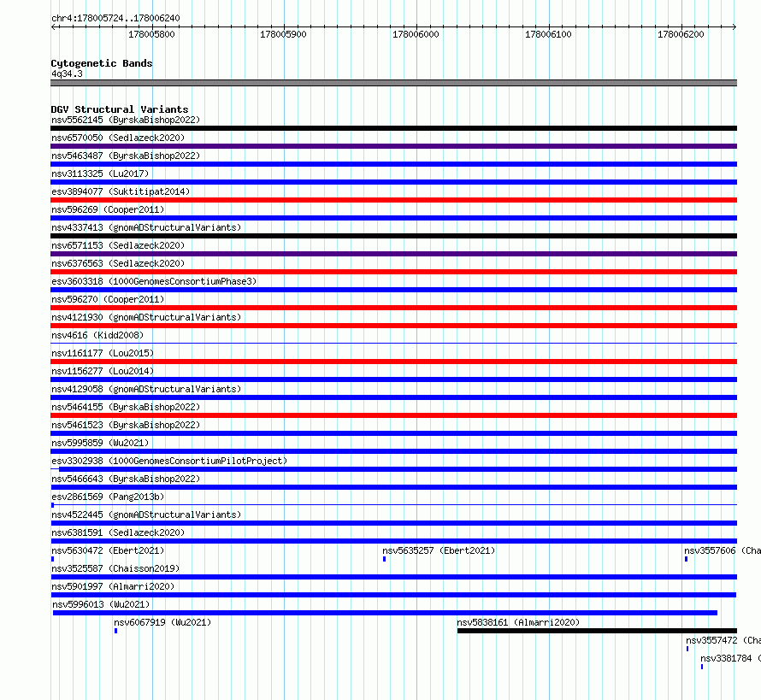This screenshot has height=700, width=761.
Task: Click the 4q34.3 band label
Action: pyautogui.click(x=67, y=74)
